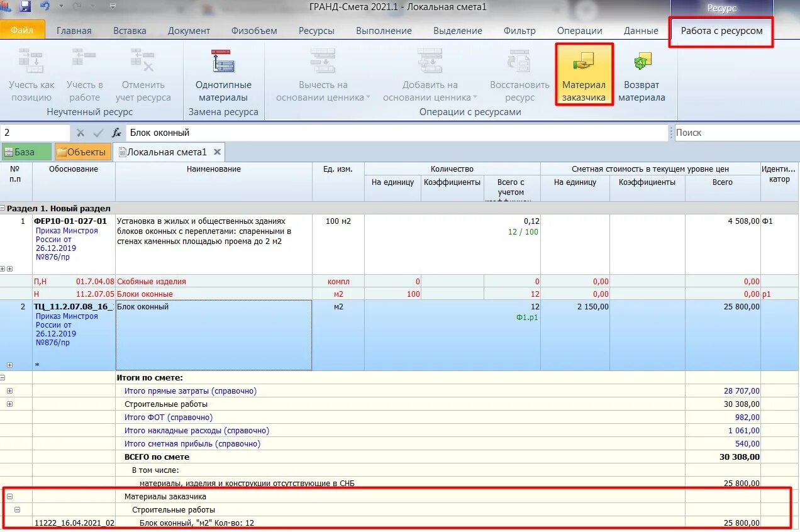Click the Установка в жилых и общественных зданиях name cell
The width and height of the screenshot is (800, 532).
coord(214,244)
